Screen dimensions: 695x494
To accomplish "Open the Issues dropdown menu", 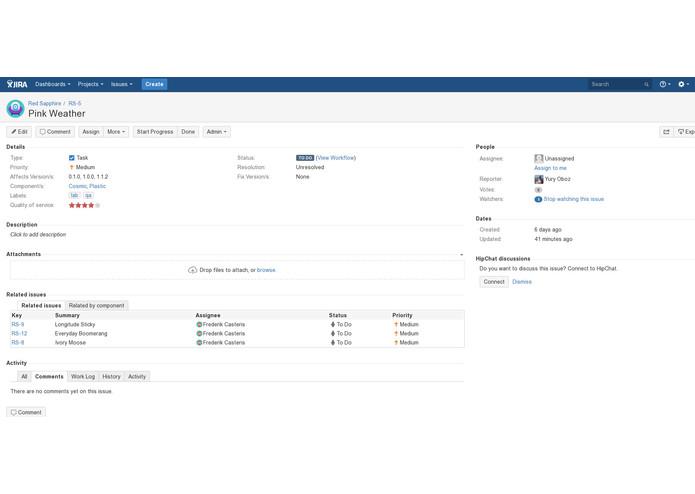I will tap(121, 84).
